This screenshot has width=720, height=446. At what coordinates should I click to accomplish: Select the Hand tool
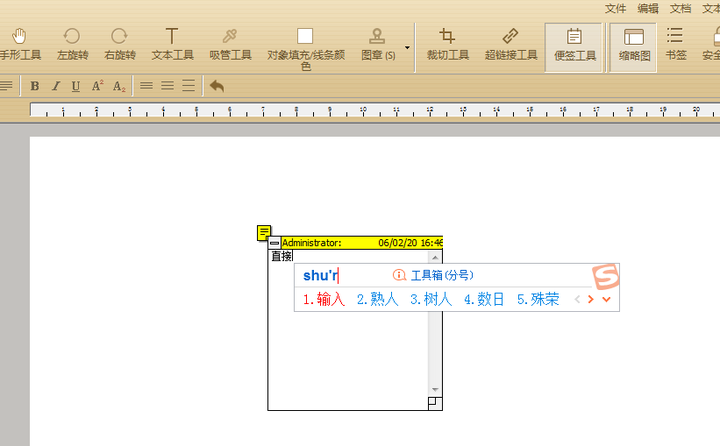(19, 45)
